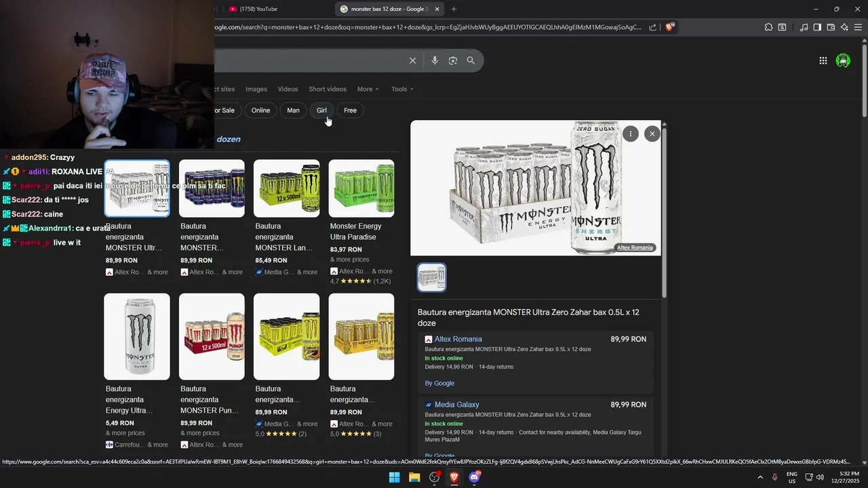Open Discord from the taskbar
868x488 pixels.
475,477
